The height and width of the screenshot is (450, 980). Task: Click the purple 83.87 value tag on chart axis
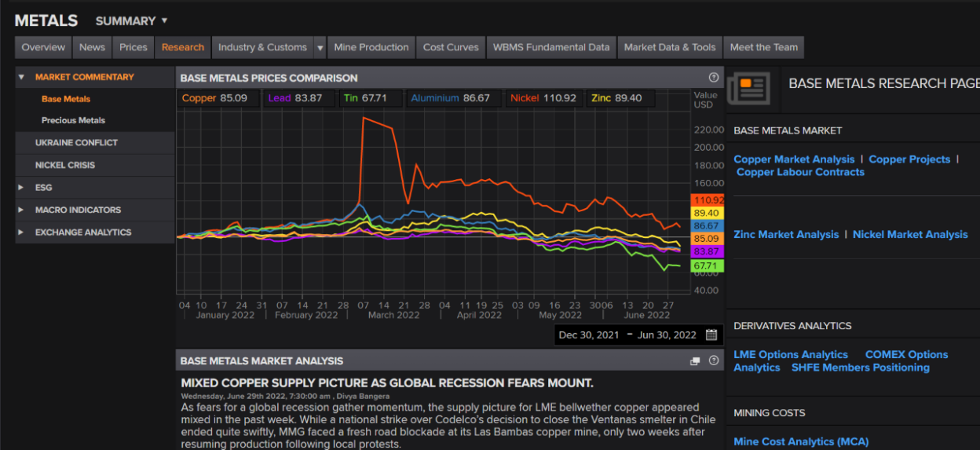tap(707, 251)
